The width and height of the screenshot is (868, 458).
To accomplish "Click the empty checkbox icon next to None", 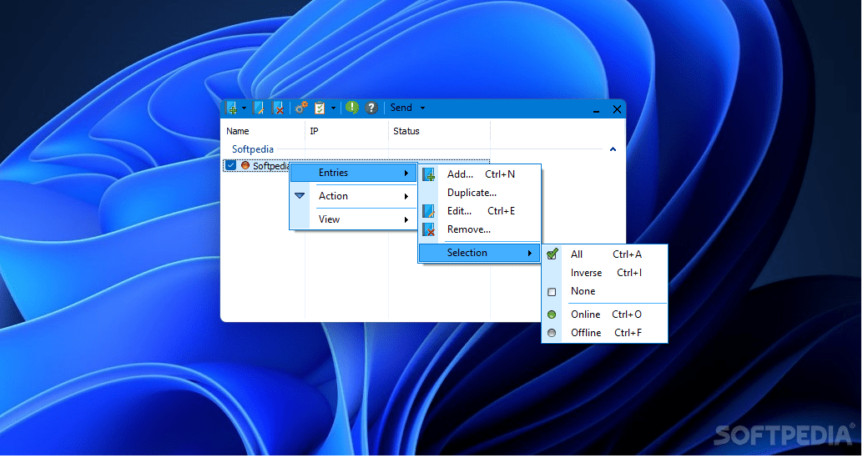I will click(552, 292).
